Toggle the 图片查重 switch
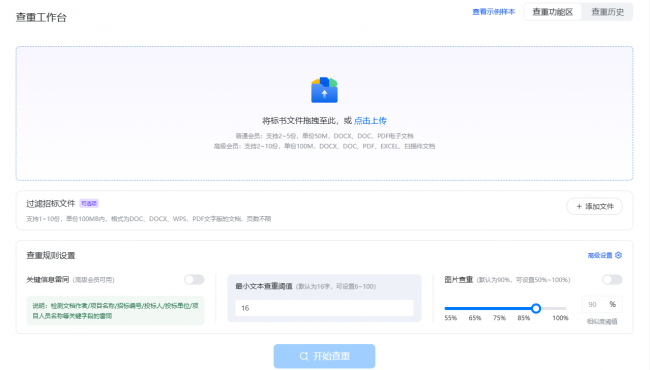Viewport: 650px width, 370px height. (x=612, y=280)
